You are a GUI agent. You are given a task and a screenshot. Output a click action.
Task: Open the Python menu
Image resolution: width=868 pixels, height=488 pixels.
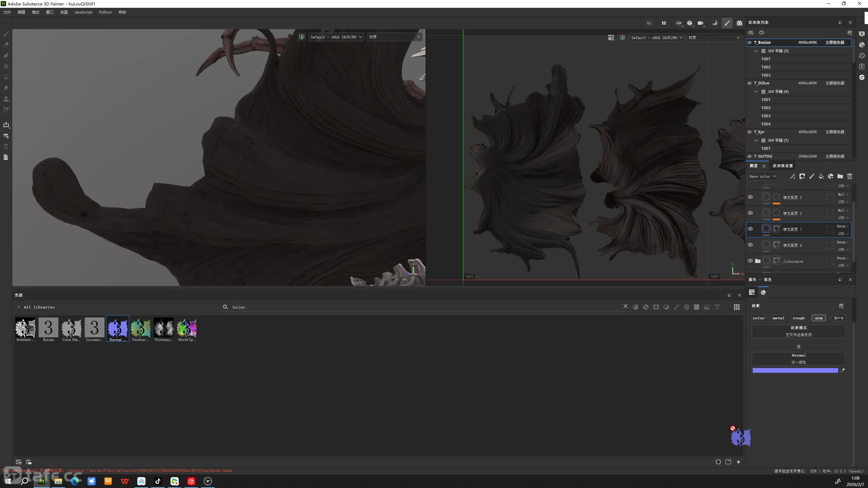[105, 12]
